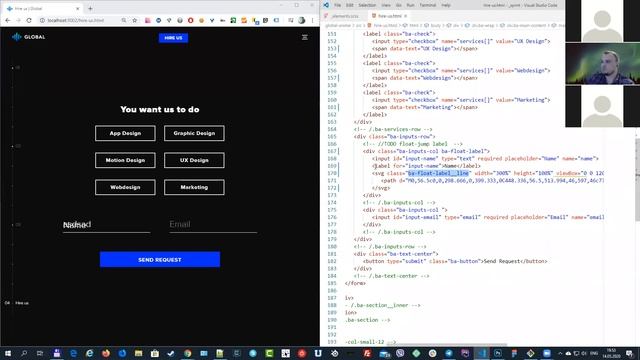Open volume control in system tray
Screen dimensions: 640x360
[x=584, y=353]
